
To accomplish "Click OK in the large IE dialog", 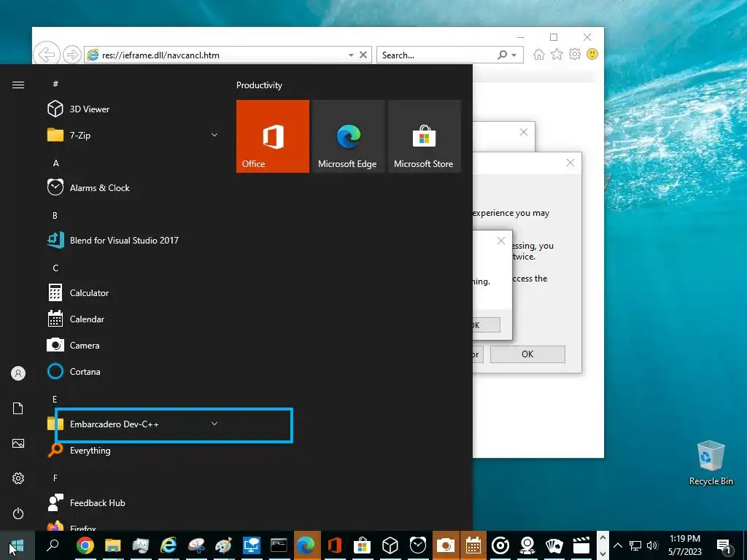I will [x=527, y=354].
